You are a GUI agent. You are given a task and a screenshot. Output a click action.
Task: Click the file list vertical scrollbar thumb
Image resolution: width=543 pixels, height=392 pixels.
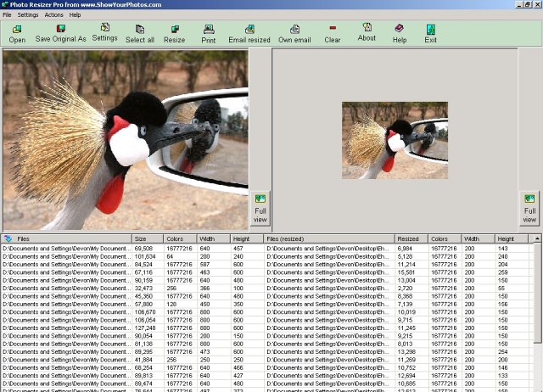[537, 293]
